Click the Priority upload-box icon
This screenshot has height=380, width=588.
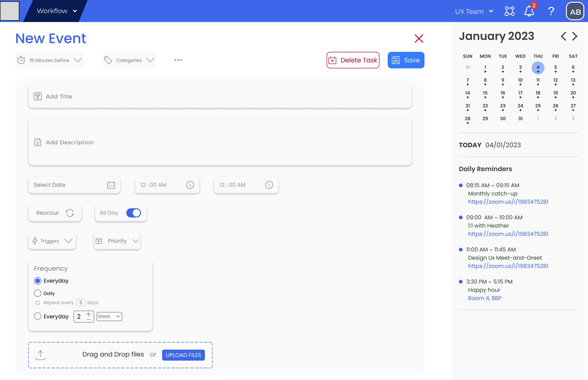click(99, 241)
